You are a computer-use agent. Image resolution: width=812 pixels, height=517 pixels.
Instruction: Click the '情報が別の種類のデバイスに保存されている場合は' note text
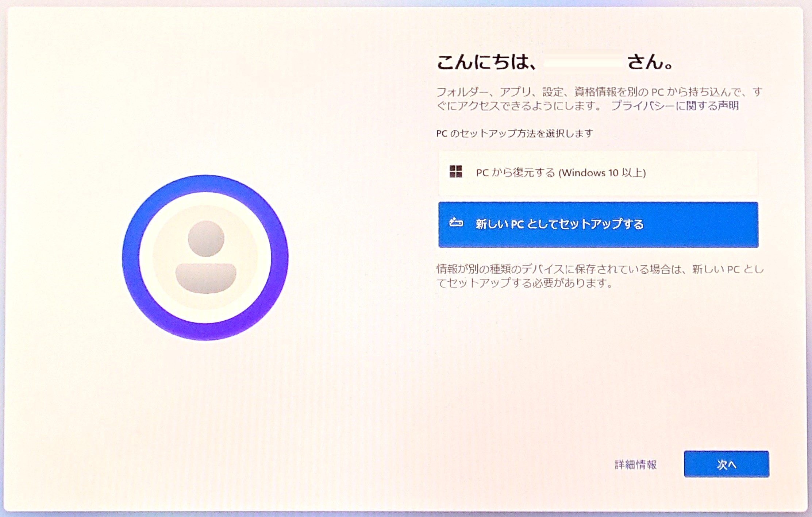point(600,276)
